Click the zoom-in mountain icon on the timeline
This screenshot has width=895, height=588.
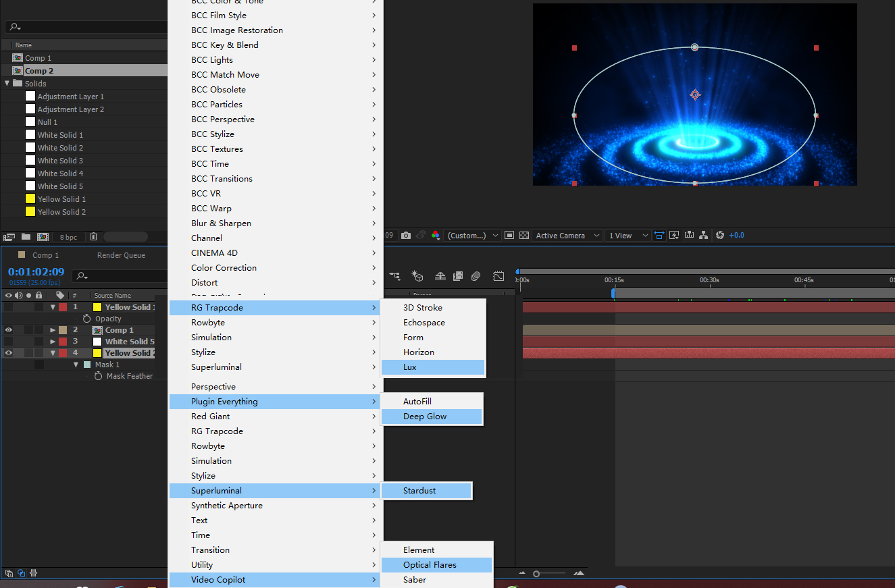click(x=579, y=573)
